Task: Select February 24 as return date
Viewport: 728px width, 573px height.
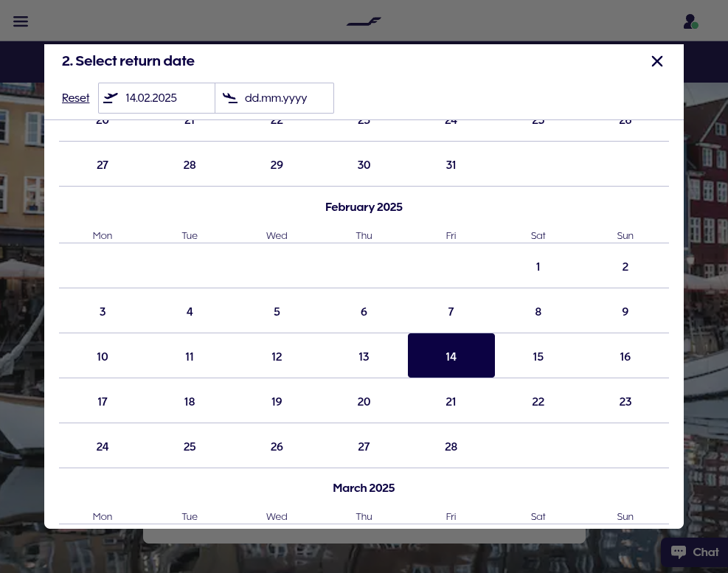Action: (x=103, y=447)
